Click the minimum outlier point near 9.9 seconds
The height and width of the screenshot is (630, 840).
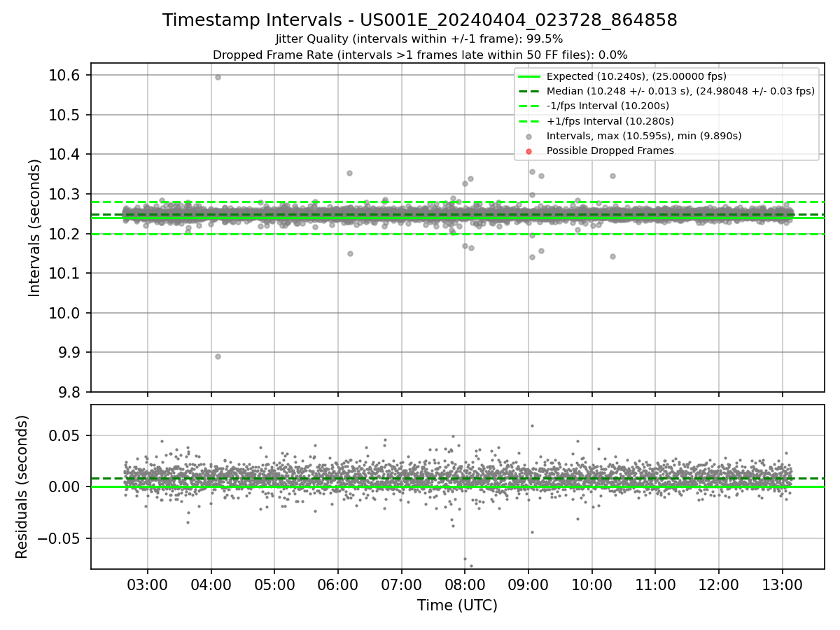pos(218,356)
